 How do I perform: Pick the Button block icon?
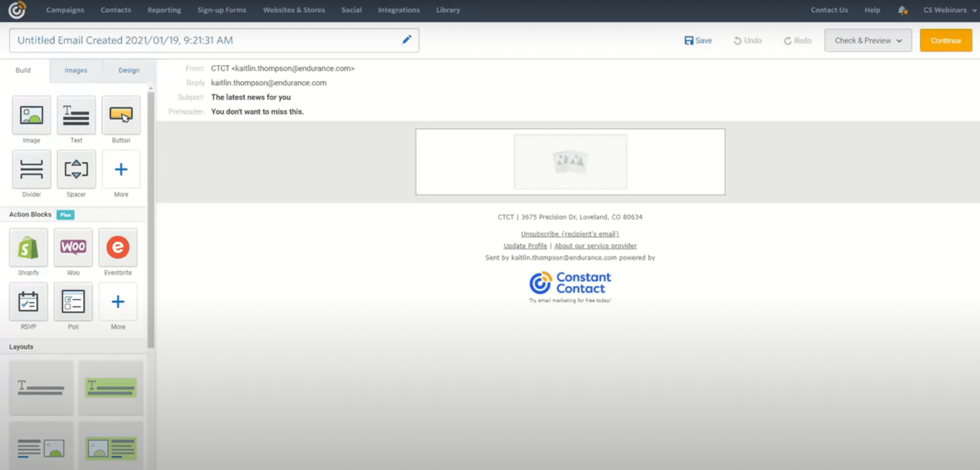click(x=121, y=115)
